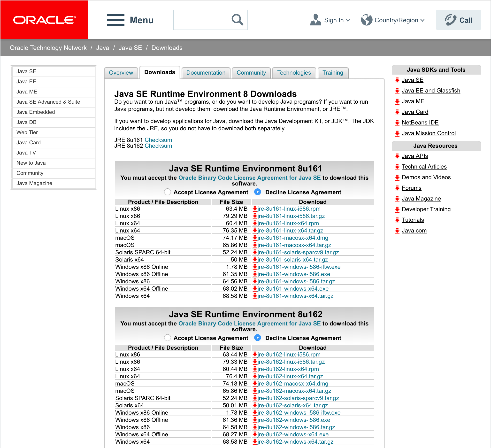The image size is (491, 448).
Task: Open Java TV in left menu
Action: point(54,153)
